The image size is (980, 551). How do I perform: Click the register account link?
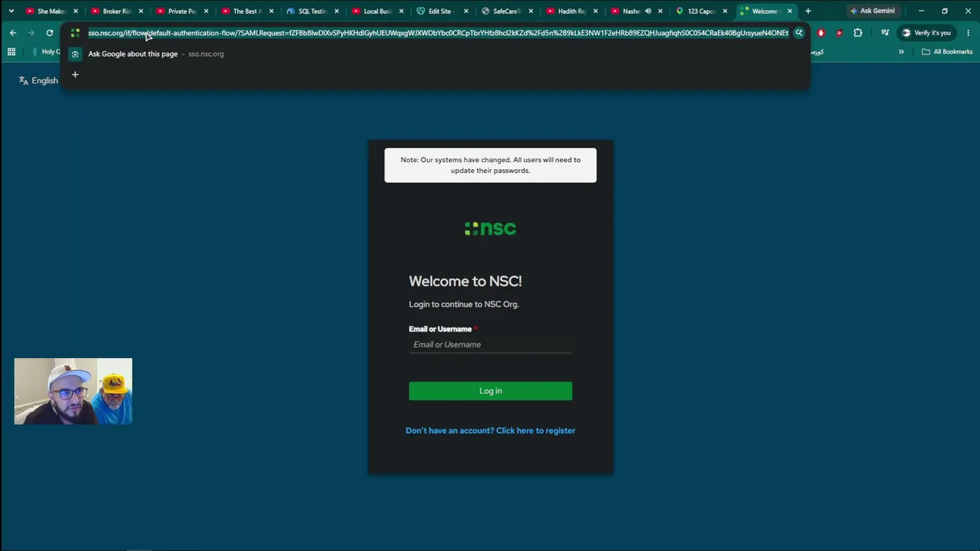[490, 431]
